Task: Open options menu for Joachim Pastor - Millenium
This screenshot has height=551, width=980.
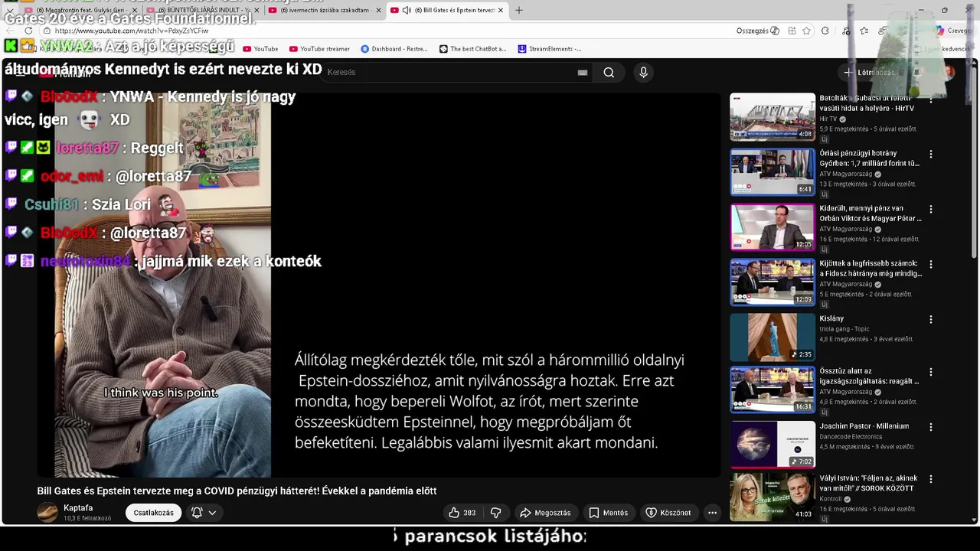Action: [x=930, y=427]
